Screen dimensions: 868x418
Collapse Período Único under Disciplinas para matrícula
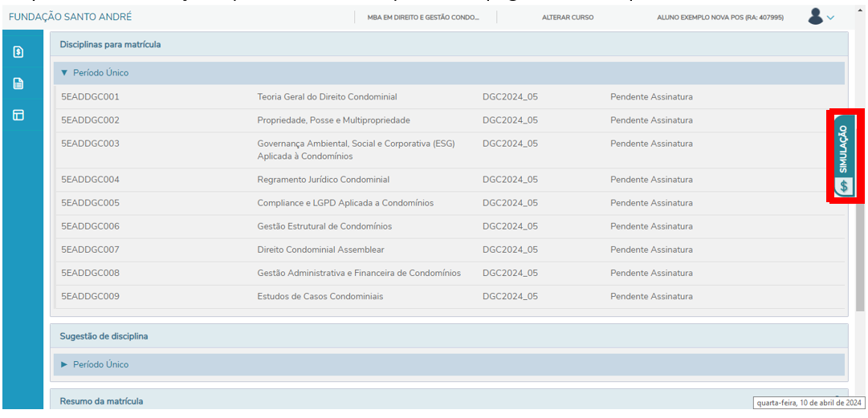449,73
